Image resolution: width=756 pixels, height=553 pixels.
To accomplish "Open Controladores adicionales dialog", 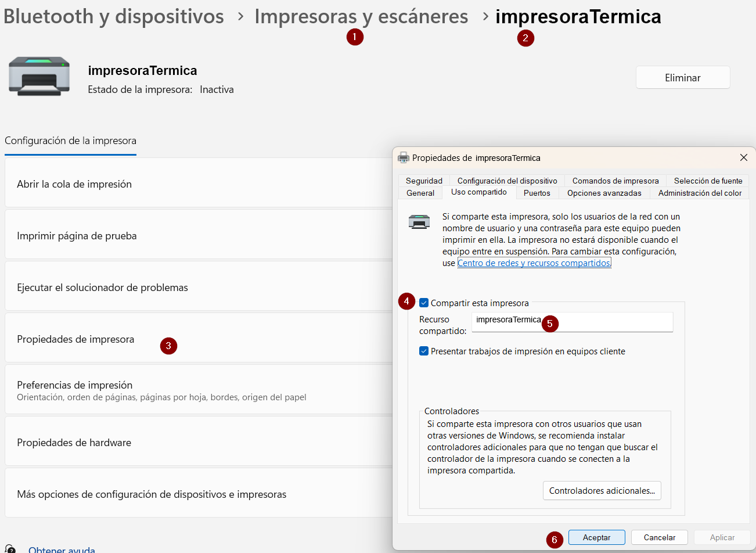I will pyautogui.click(x=602, y=490).
